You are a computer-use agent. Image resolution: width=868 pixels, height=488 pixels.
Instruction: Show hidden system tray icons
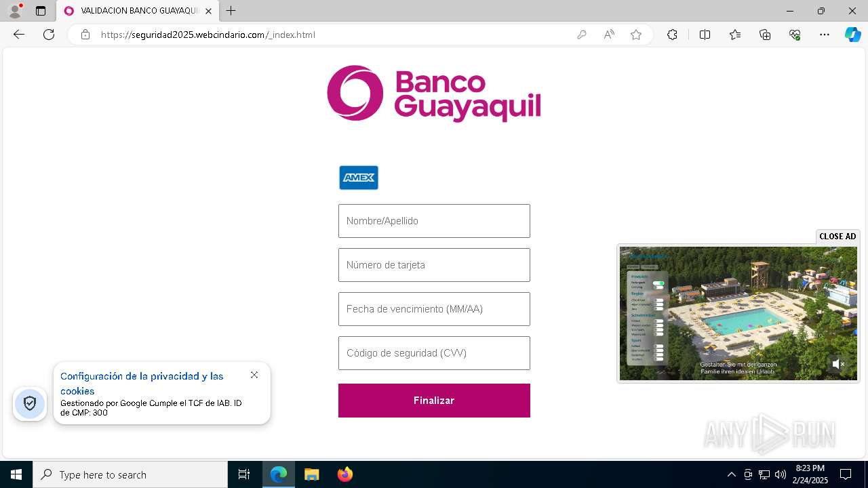click(x=732, y=474)
